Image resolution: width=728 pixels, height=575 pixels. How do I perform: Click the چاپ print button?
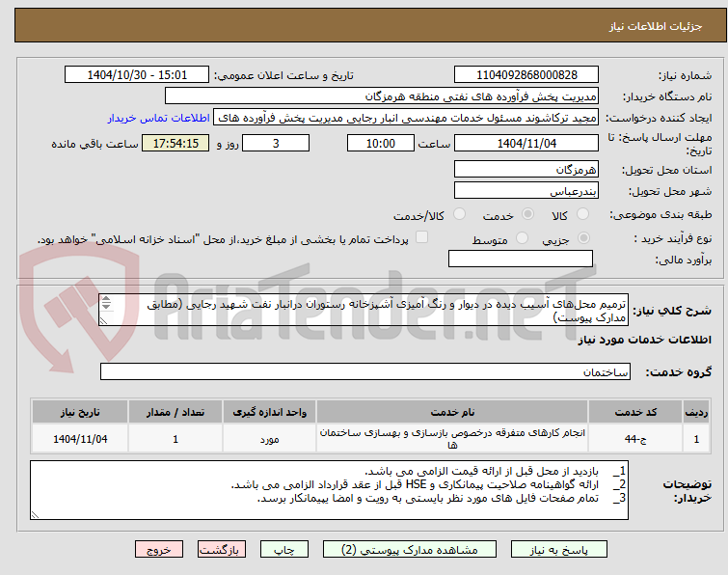(x=284, y=550)
